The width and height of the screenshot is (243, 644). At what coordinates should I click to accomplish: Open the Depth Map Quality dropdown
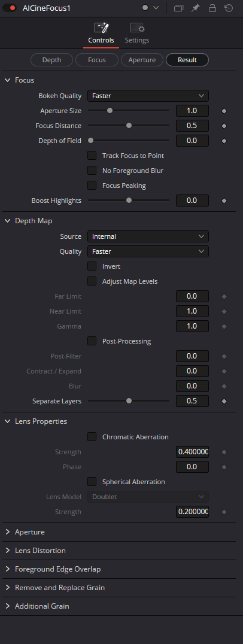(x=148, y=251)
